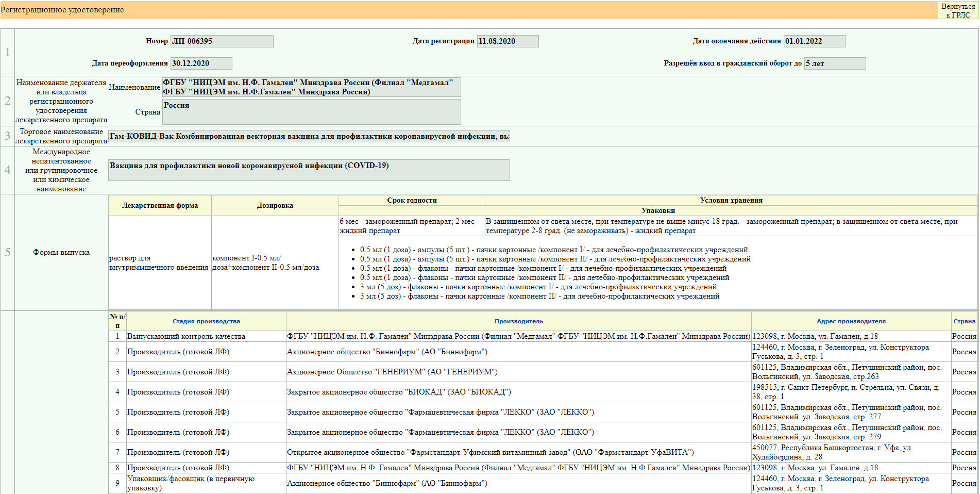
Task: Click address 'Заводская, стр. 279' cell
Action: click(851, 432)
